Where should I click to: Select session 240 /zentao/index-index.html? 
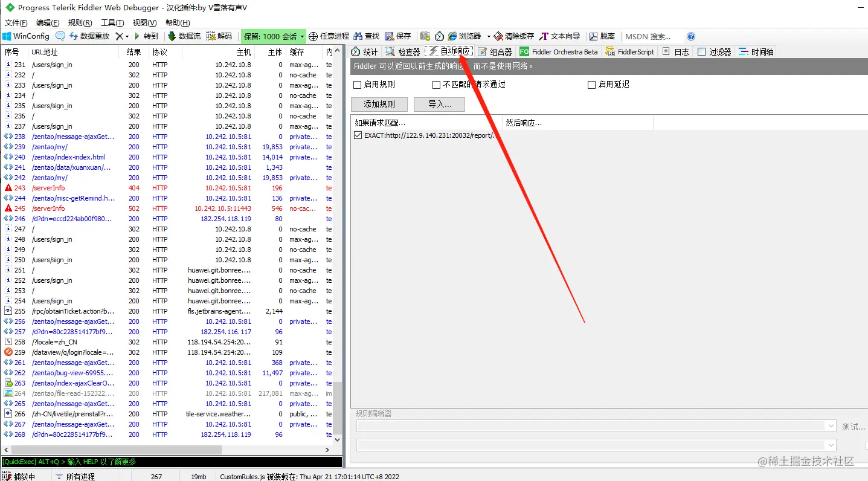(168, 157)
